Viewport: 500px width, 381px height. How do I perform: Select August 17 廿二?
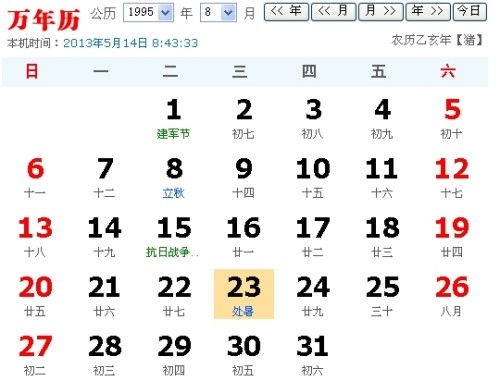coord(313,237)
